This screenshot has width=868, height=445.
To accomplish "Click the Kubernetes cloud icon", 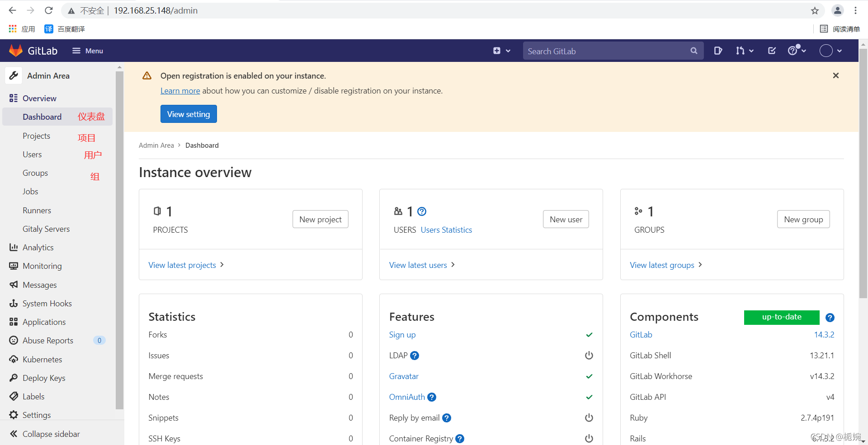I will pos(14,359).
